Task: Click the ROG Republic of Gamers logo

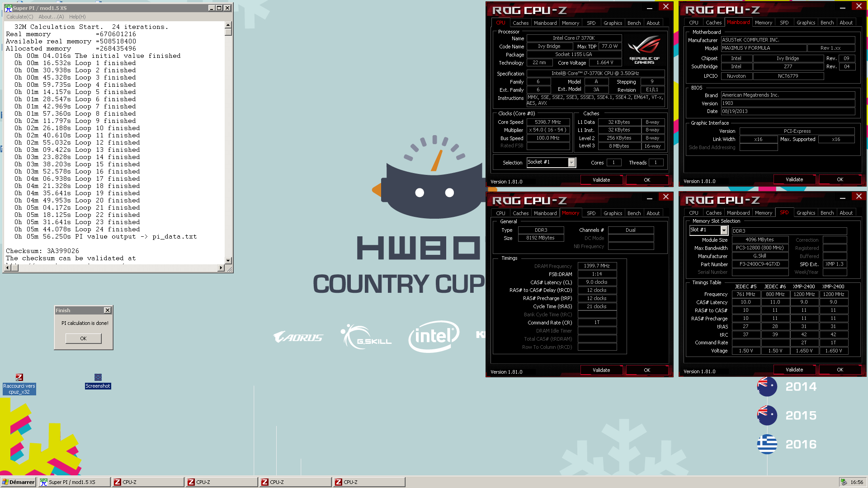Action: (x=644, y=50)
